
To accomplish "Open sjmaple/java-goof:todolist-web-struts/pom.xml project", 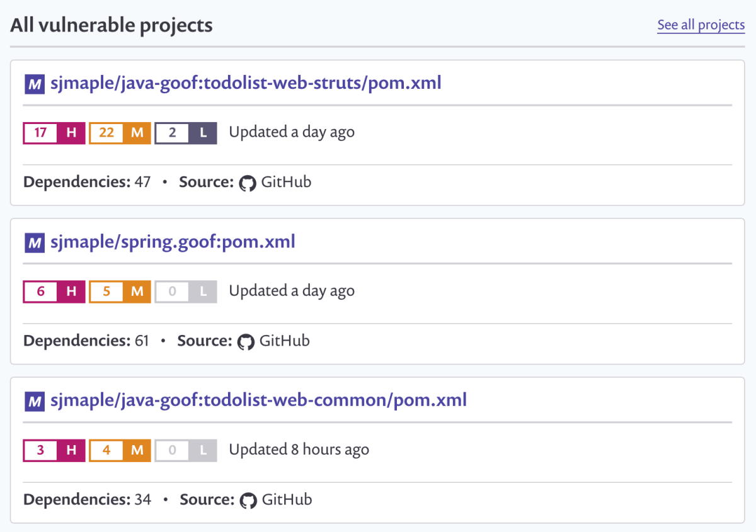I will (246, 83).
